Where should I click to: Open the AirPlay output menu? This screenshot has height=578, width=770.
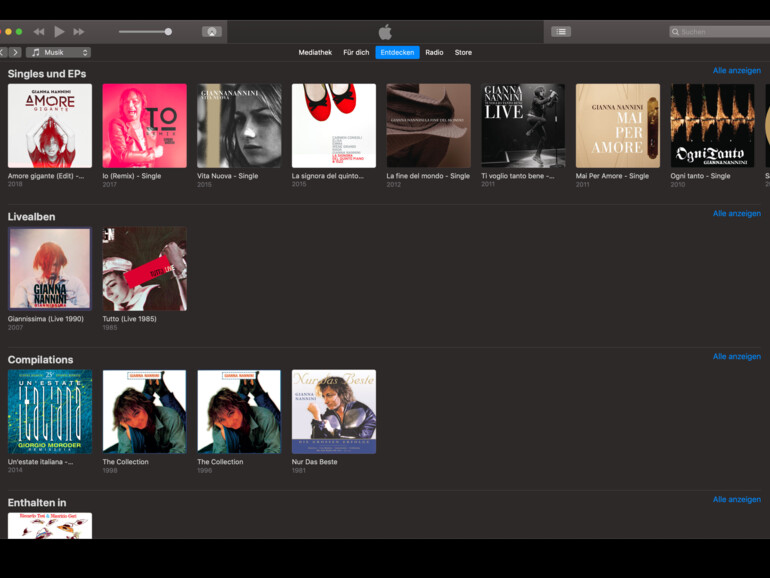click(212, 32)
